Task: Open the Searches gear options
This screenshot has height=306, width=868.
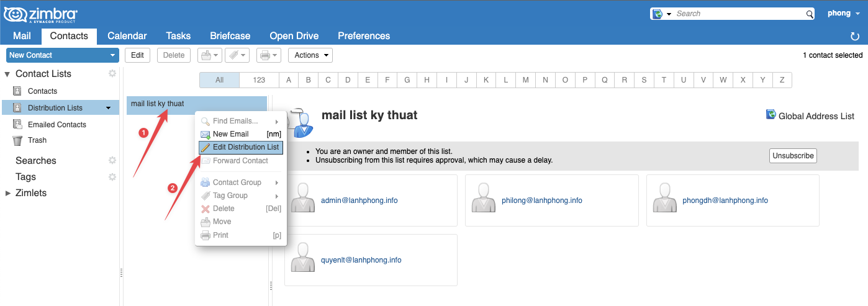Action: tap(112, 160)
